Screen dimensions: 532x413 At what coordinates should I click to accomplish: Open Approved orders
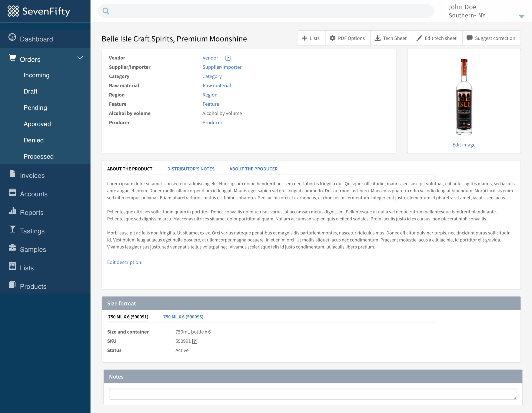click(x=37, y=124)
